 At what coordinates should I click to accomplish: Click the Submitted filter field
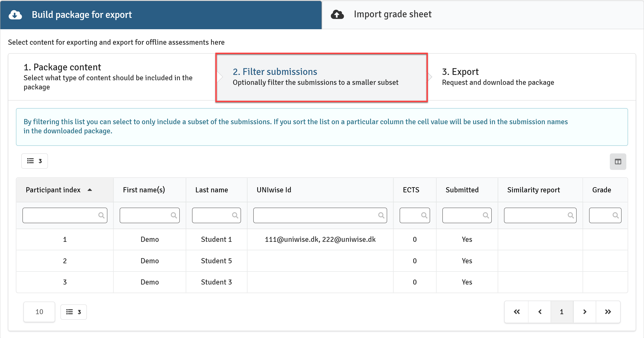[x=467, y=215]
